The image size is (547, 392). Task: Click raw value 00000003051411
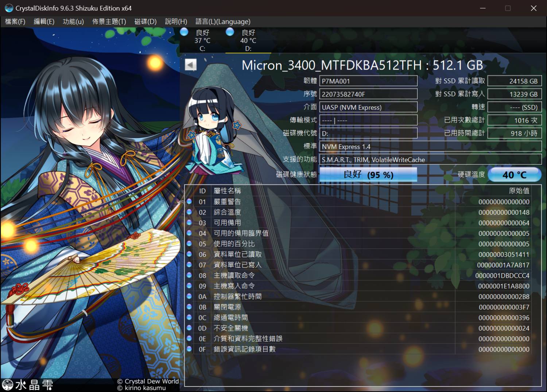tap(504, 254)
